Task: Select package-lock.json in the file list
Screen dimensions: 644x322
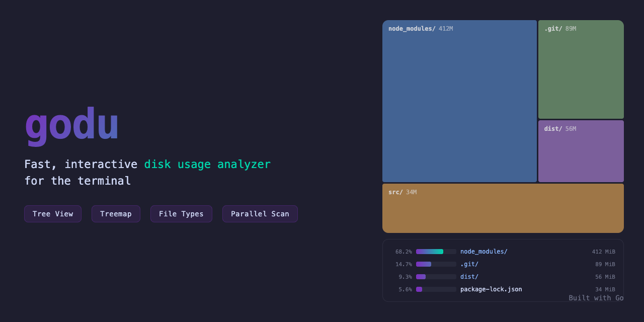Action: tap(491, 289)
